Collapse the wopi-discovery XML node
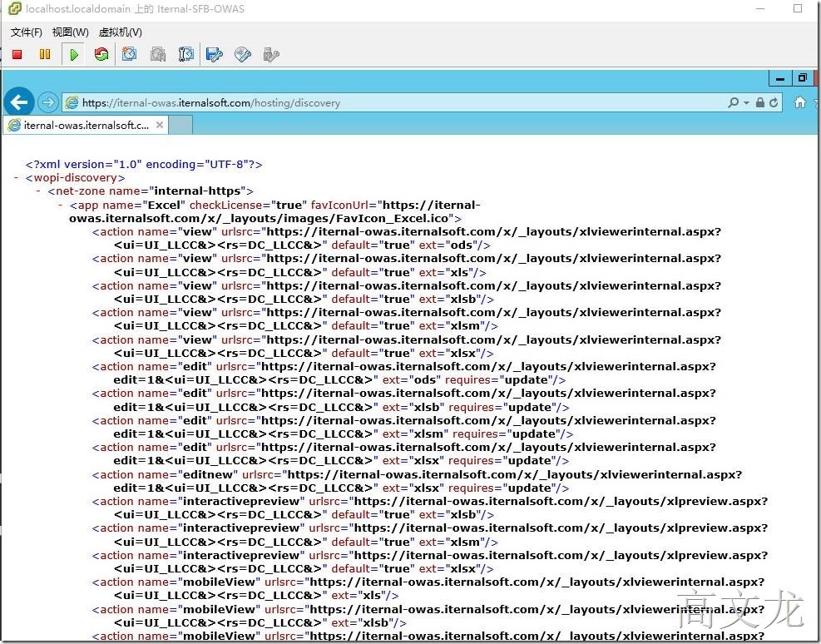 pyautogui.click(x=17, y=178)
